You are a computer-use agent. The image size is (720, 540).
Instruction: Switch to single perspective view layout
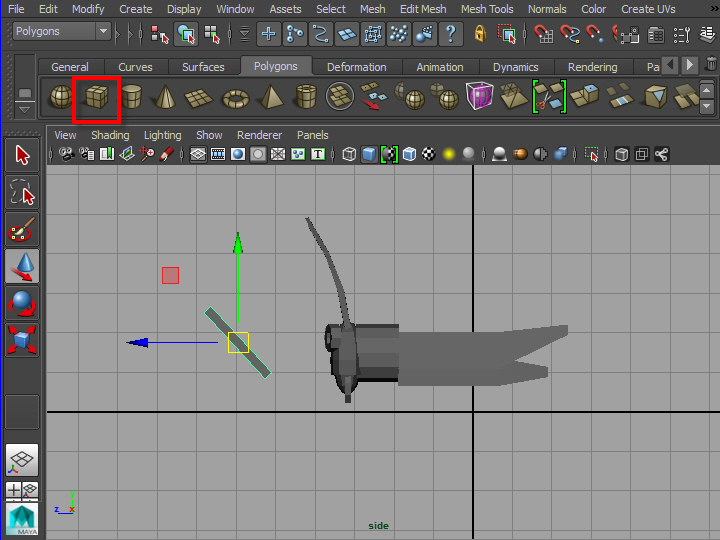(22, 460)
